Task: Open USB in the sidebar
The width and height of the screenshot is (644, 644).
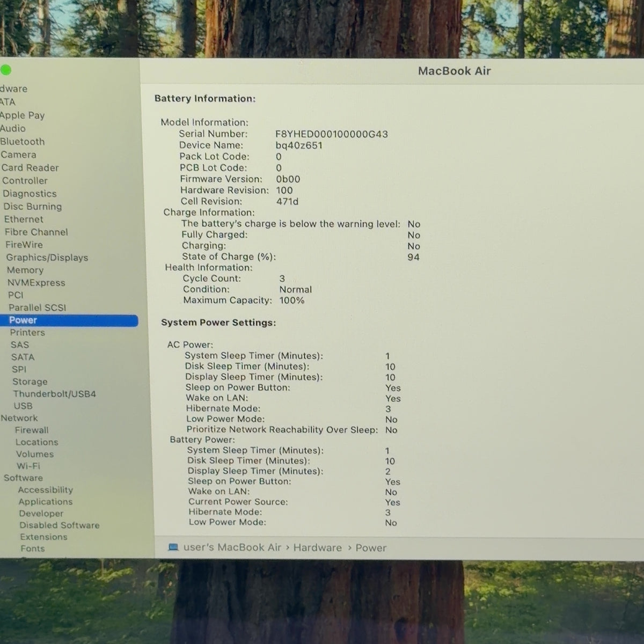Action: tap(23, 406)
